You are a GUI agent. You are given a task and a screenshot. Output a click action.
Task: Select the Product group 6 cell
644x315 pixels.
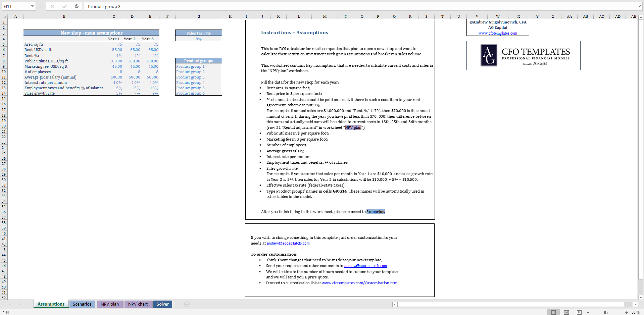pyautogui.click(x=199, y=93)
